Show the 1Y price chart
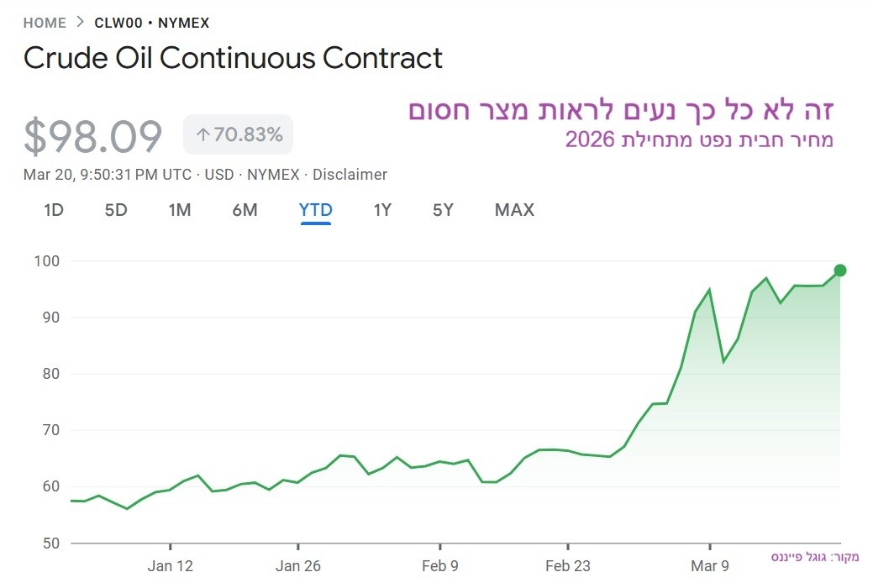873x588 pixels. (x=382, y=210)
